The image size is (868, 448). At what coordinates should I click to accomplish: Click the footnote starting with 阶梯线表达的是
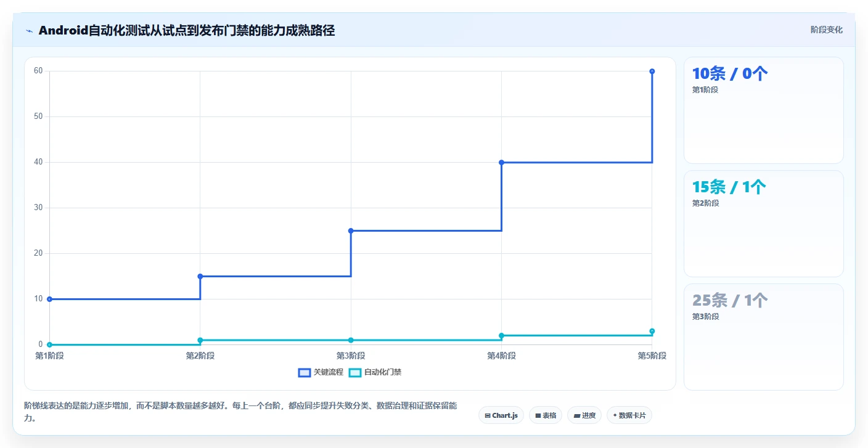coord(240,412)
